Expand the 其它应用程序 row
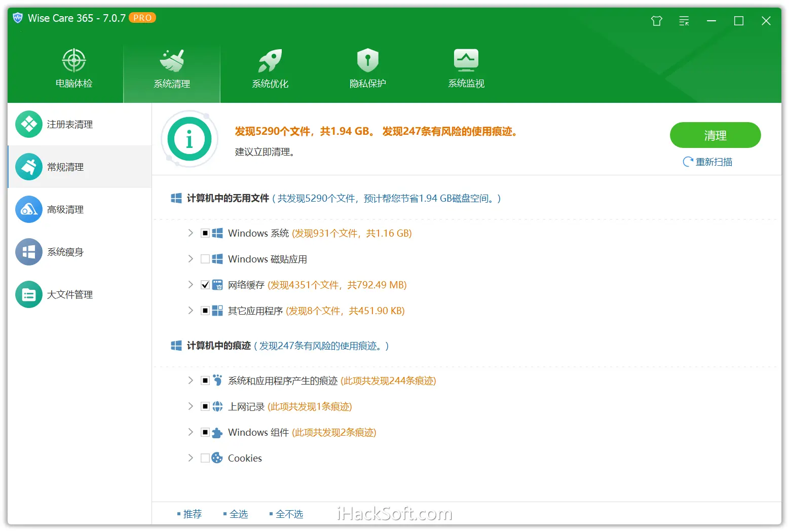This screenshot has width=789, height=532. [x=191, y=311]
